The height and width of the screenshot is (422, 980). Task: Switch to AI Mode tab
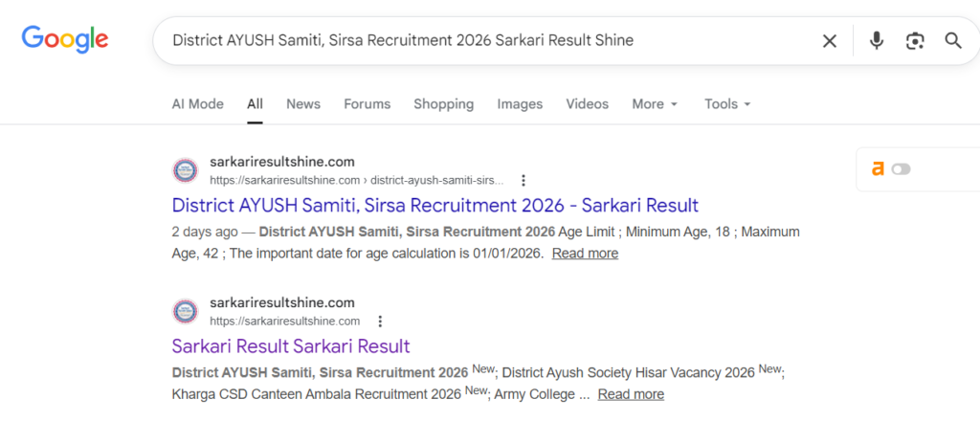coord(197,104)
